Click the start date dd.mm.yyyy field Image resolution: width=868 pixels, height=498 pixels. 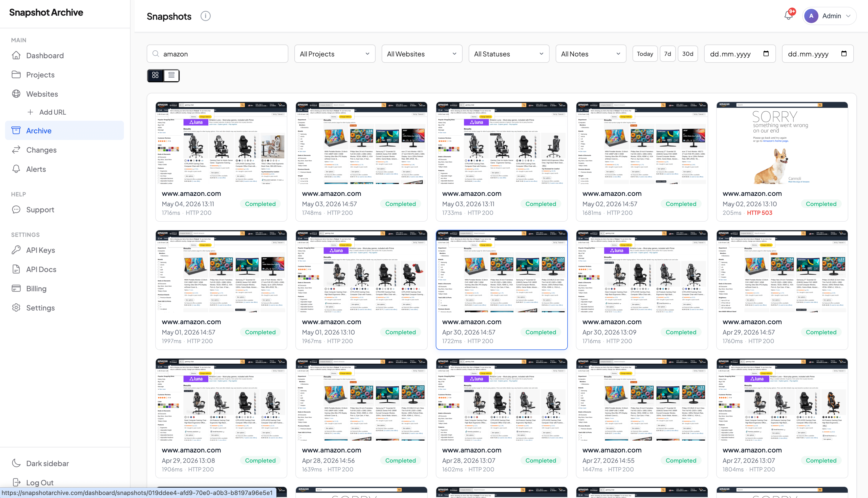[x=740, y=54]
